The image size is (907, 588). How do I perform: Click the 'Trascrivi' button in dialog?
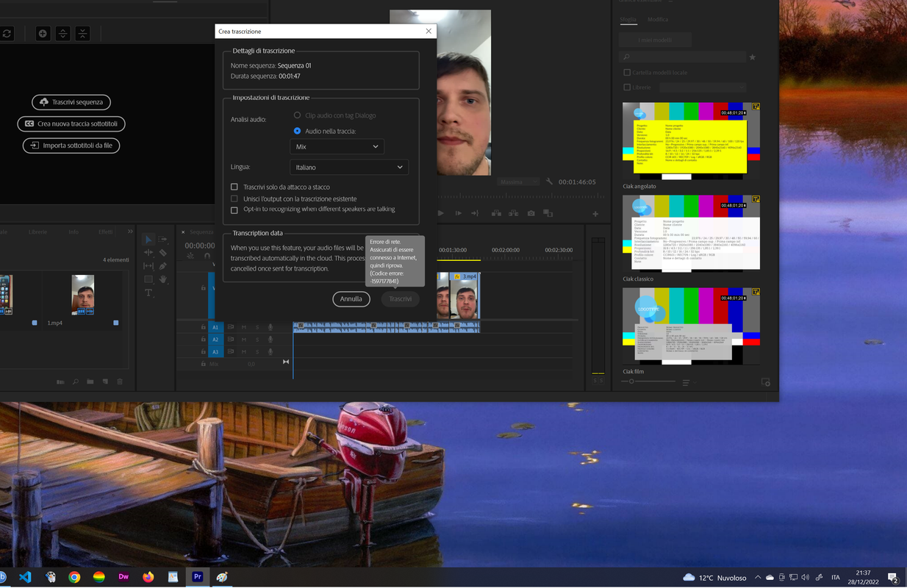click(401, 299)
